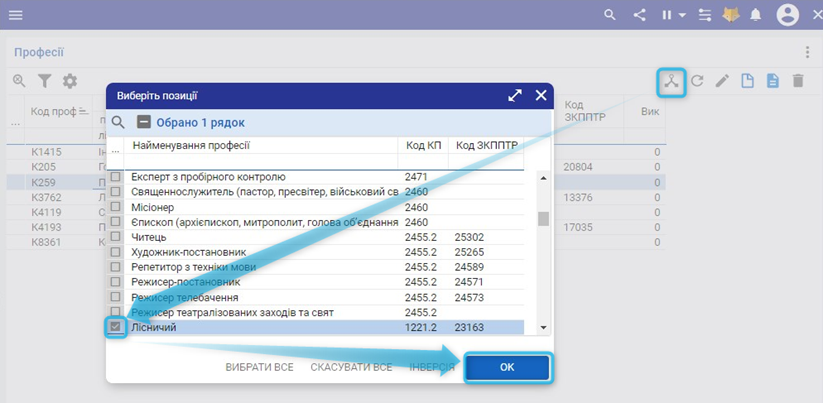
Task: Click the СКАСУВАТИ ВСЕ button
Action: point(351,367)
